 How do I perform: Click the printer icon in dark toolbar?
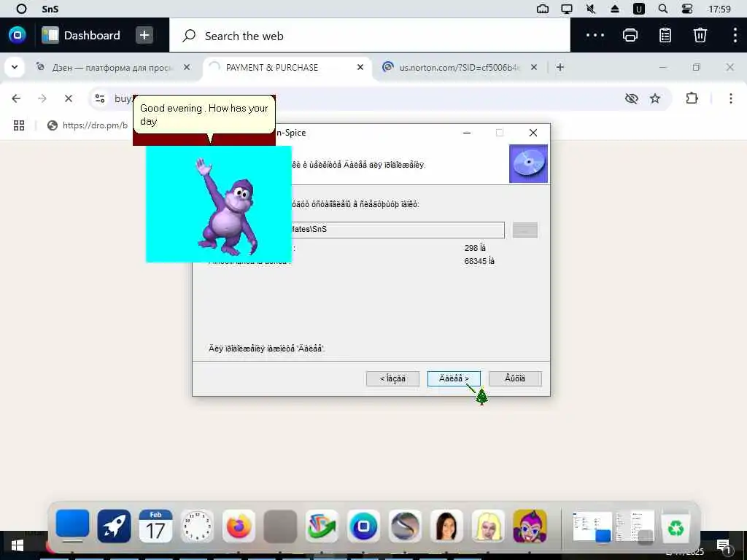[630, 35]
